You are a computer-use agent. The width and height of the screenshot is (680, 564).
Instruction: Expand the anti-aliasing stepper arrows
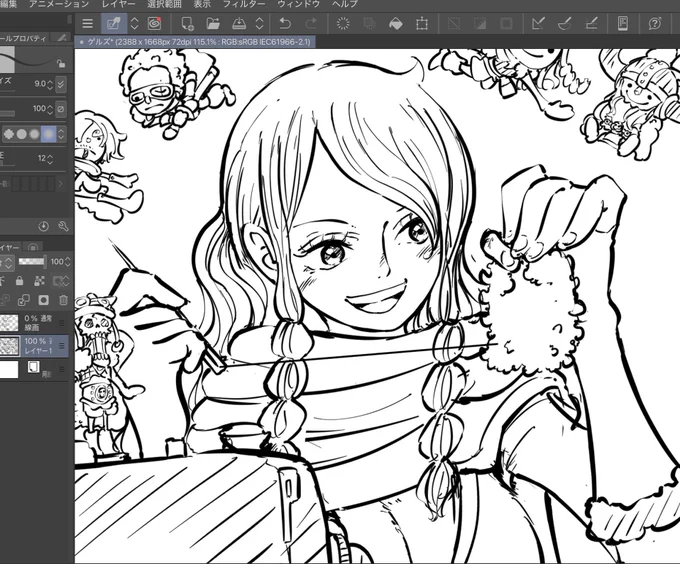click(x=61, y=134)
